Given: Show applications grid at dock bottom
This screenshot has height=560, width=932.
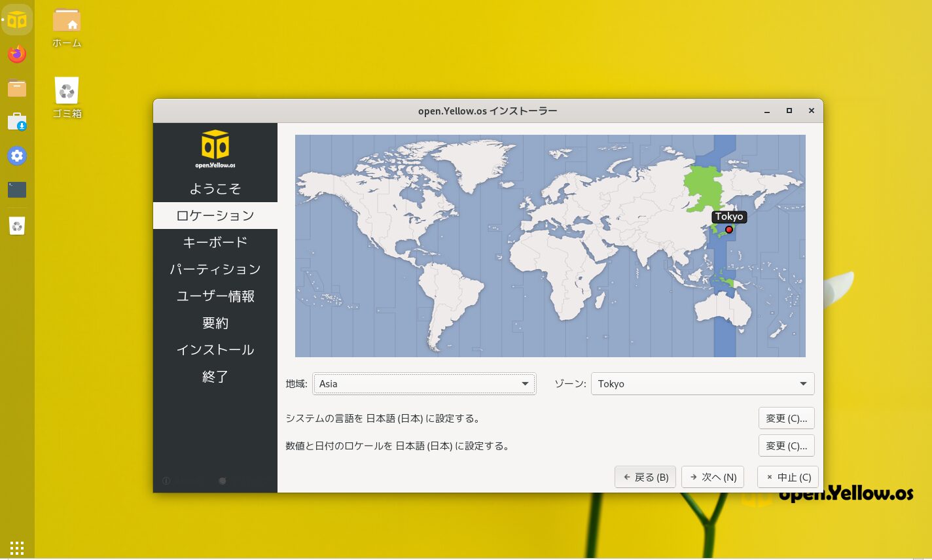Looking at the screenshot, I should 17,548.
